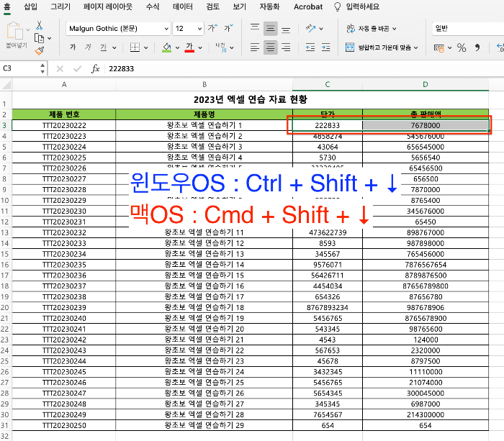Click the text orientation icon
Viewport: 504px width, 441px height.
(x=310, y=28)
